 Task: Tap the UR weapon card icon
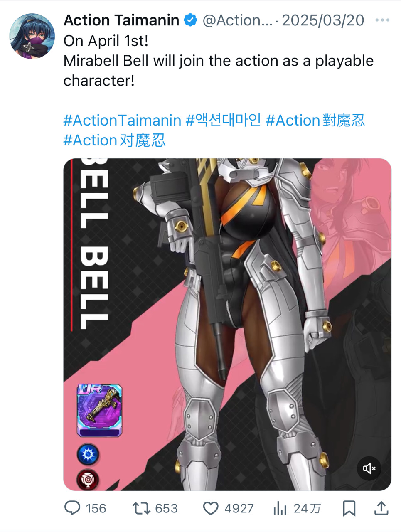[x=100, y=410]
